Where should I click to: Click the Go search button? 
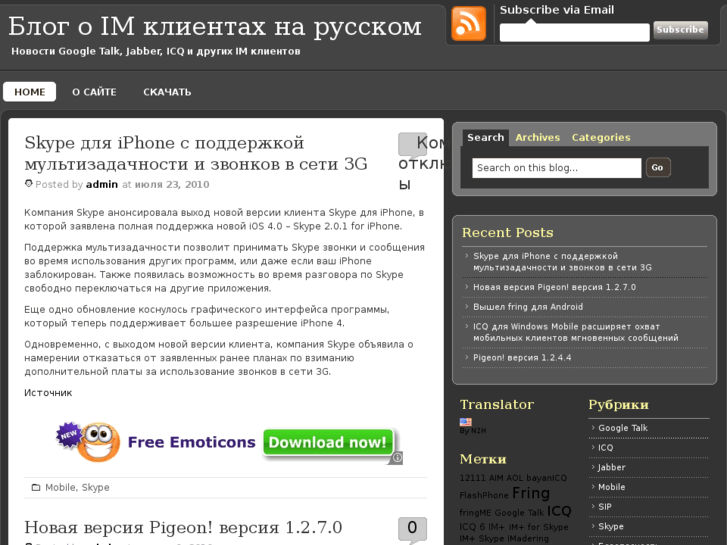657,168
